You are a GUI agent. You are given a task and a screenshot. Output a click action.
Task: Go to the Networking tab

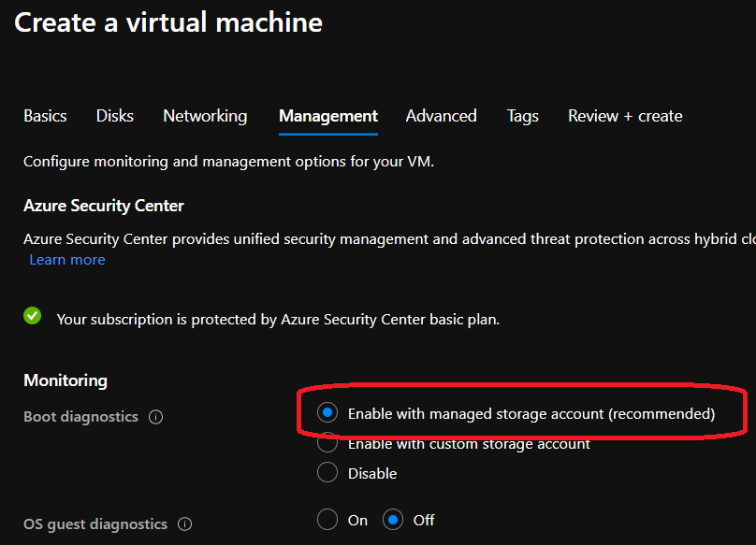click(x=205, y=116)
